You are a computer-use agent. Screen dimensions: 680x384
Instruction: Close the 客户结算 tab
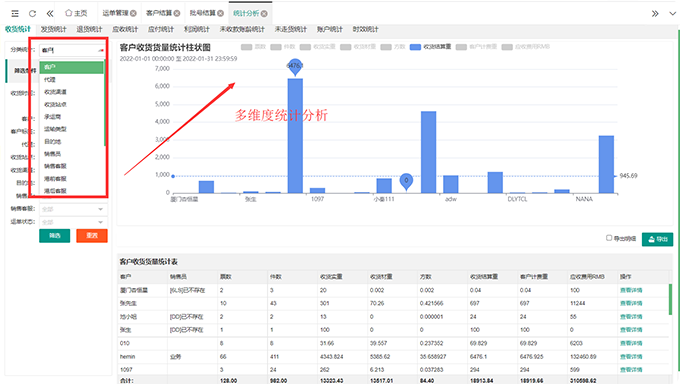(x=177, y=13)
